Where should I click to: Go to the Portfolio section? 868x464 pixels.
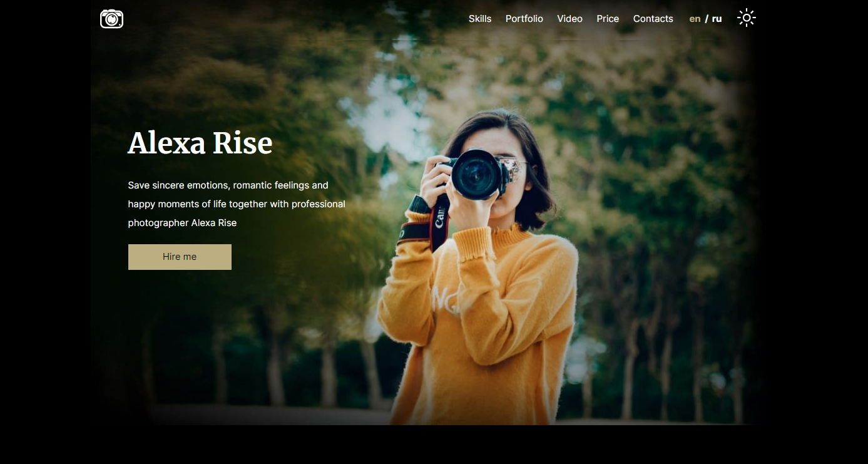click(524, 19)
